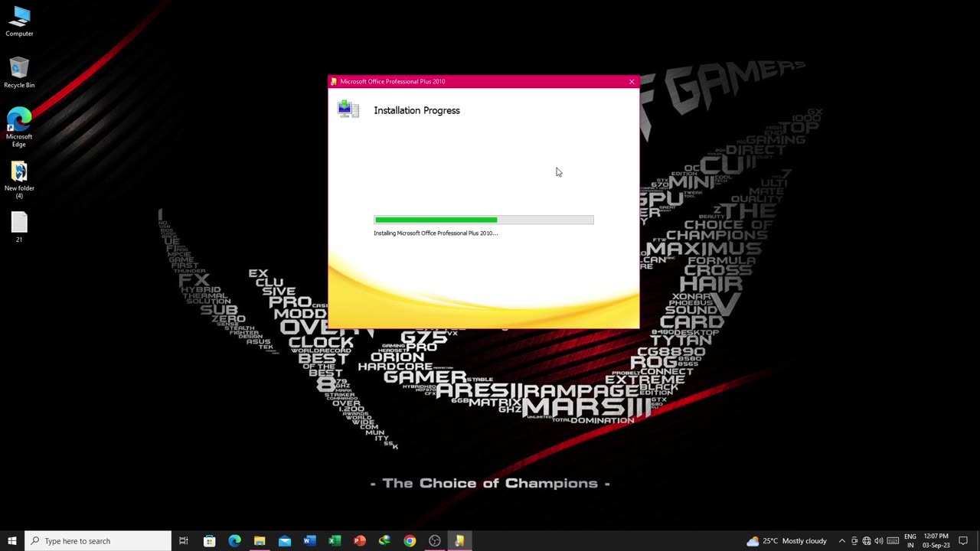This screenshot has width=980, height=551.
Task: Close the Office Professional Plus 2010 installer
Action: tap(632, 82)
